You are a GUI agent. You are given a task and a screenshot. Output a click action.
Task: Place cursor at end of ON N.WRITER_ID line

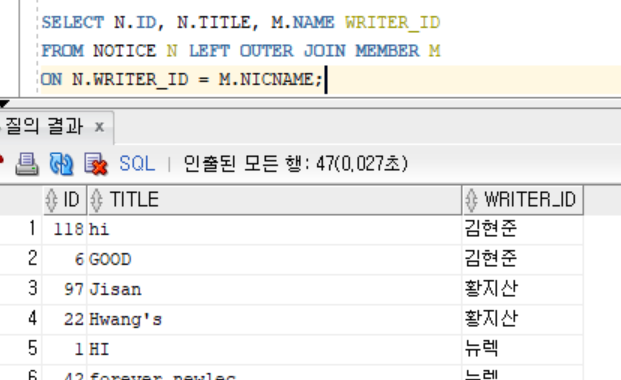point(325,80)
